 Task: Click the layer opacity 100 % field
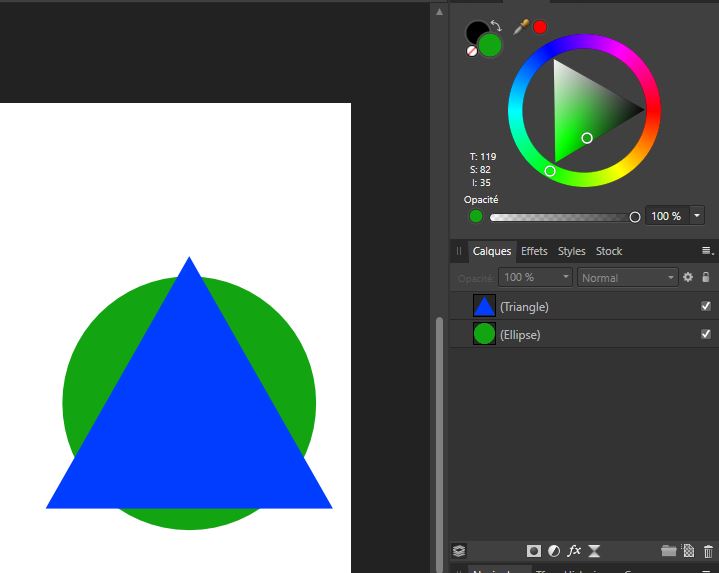point(530,277)
